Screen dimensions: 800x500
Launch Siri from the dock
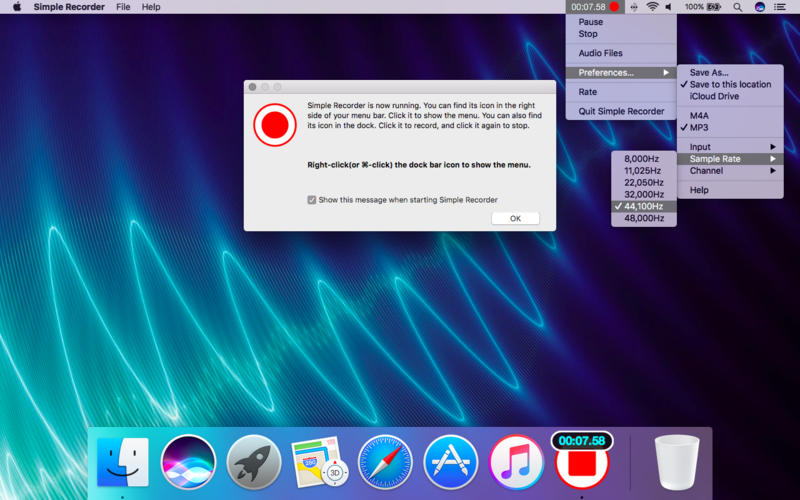188,462
